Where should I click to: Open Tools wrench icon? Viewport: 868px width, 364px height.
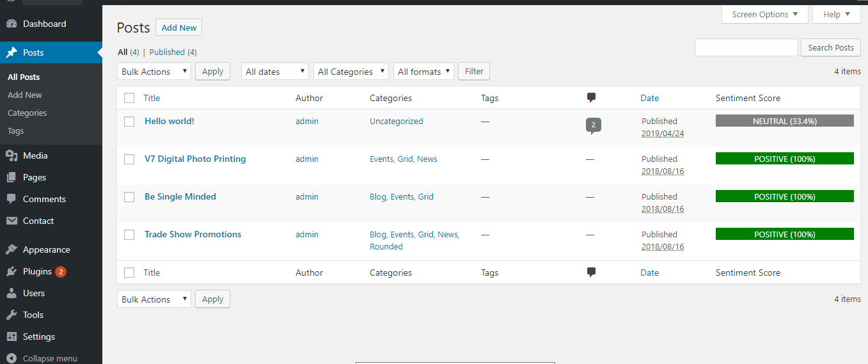[x=12, y=315]
